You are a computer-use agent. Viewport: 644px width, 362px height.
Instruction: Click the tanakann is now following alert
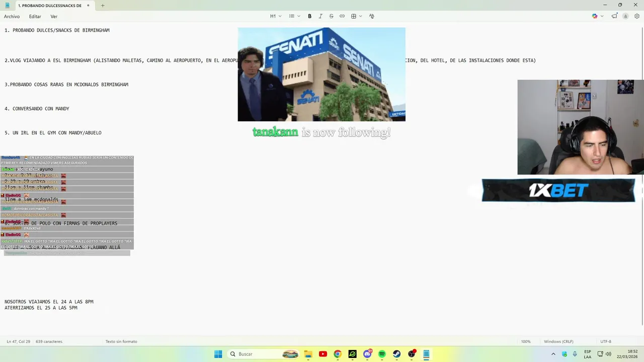[x=321, y=133]
